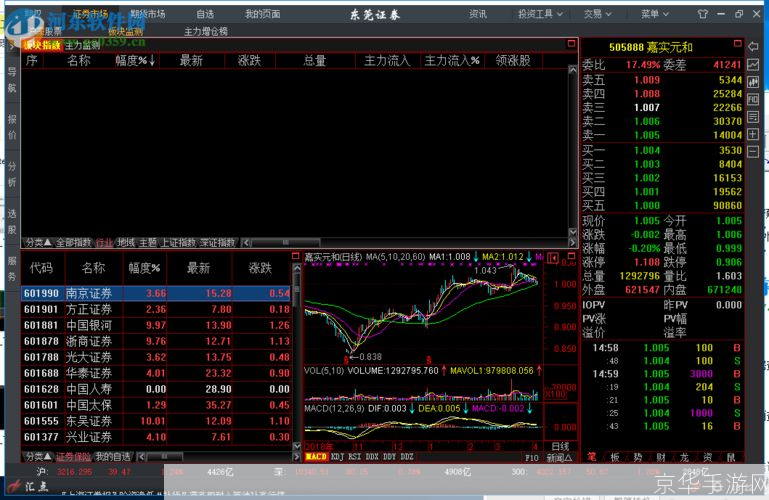
Task: Open the 我的页面 top menu
Action: pos(262,14)
